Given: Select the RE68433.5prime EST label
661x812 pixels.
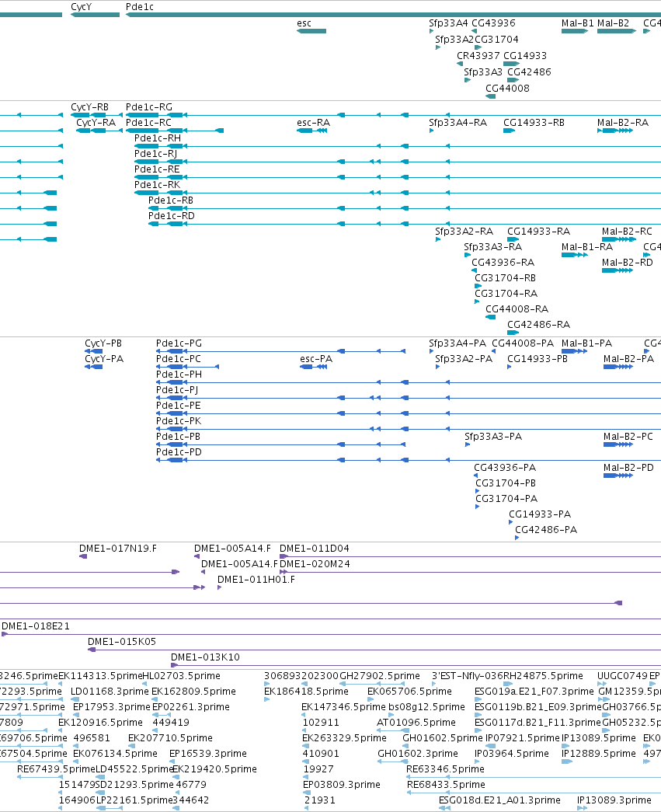Looking at the screenshot, I should [446, 784].
